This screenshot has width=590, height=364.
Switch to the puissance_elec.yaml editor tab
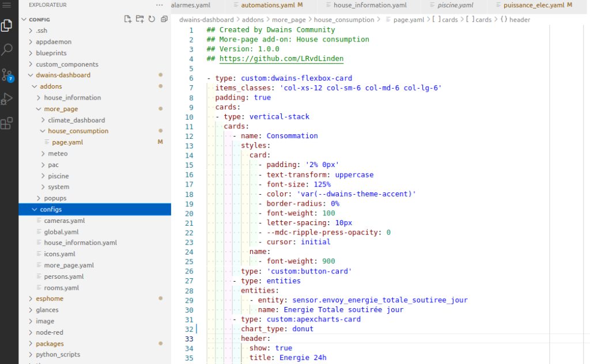(538, 5)
